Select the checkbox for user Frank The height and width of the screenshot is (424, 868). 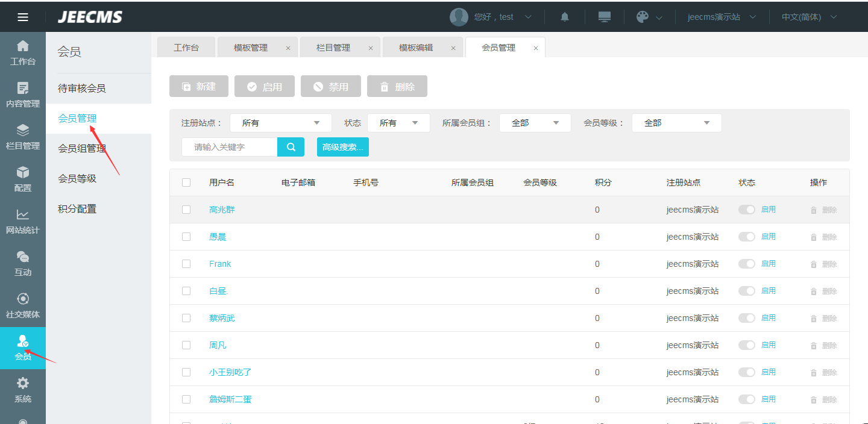(186, 264)
